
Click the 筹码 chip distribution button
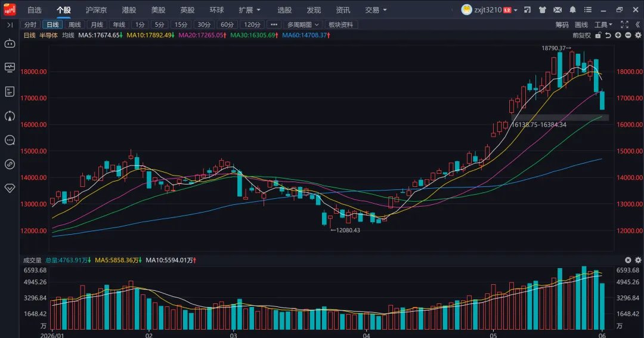coord(562,24)
